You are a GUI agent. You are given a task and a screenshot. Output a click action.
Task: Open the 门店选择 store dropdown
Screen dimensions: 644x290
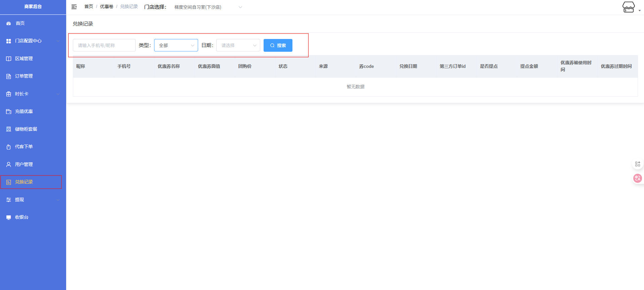tap(208, 7)
